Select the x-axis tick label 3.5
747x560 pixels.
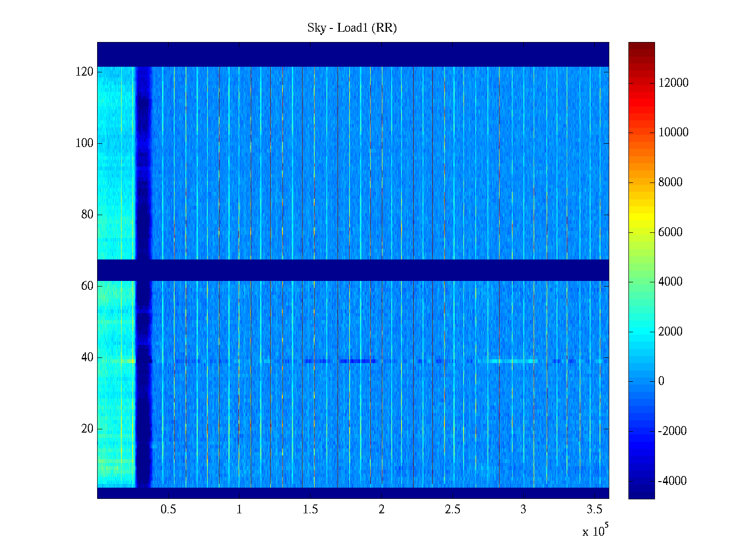pos(594,510)
